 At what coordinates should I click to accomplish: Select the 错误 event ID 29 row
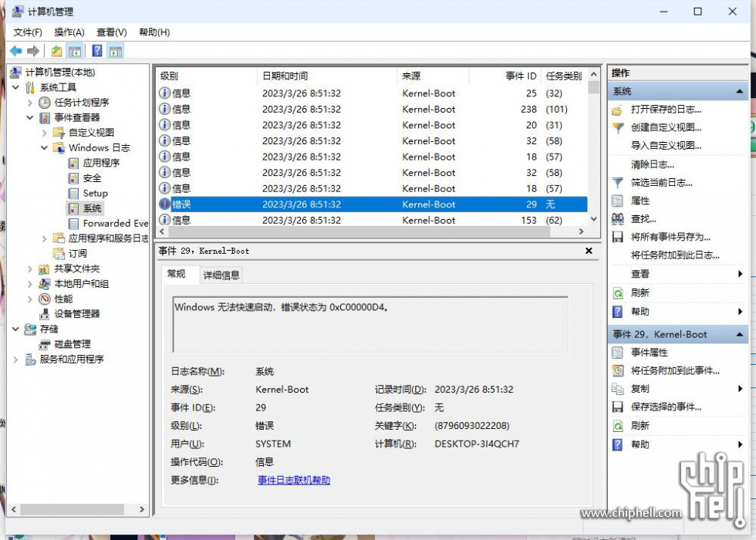click(x=371, y=204)
